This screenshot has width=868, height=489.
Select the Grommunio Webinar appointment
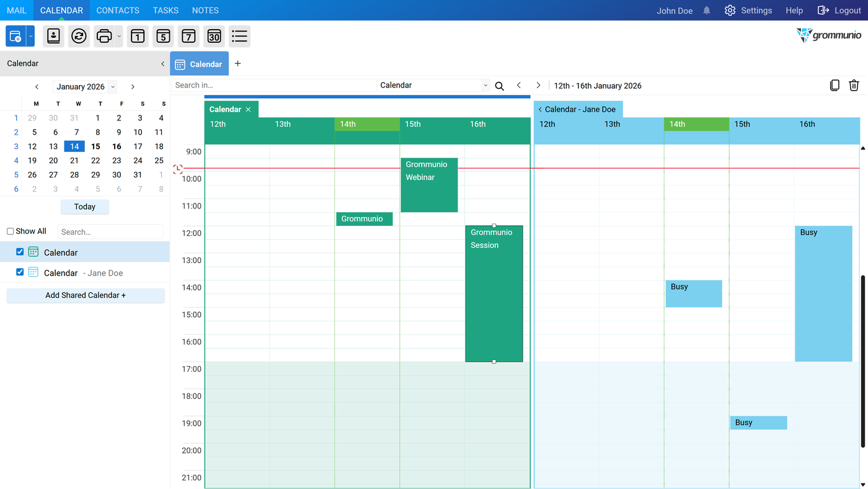pyautogui.click(x=429, y=185)
